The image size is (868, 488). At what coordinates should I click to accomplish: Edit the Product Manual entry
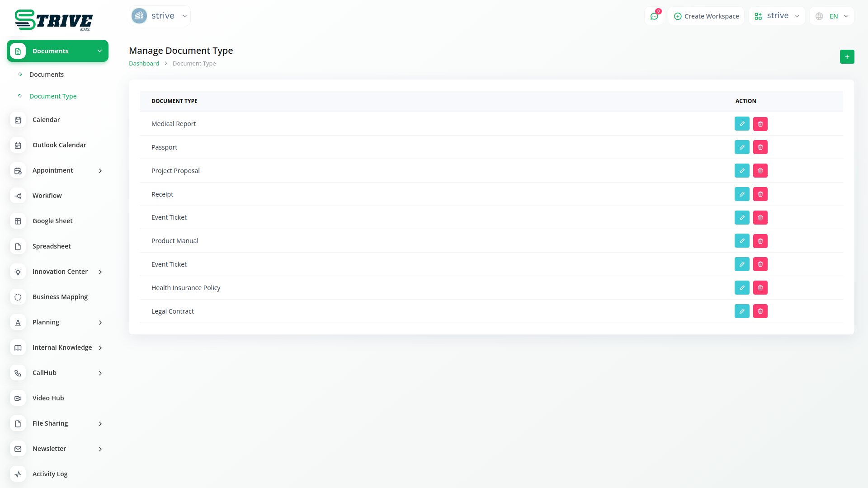point(742,241)
